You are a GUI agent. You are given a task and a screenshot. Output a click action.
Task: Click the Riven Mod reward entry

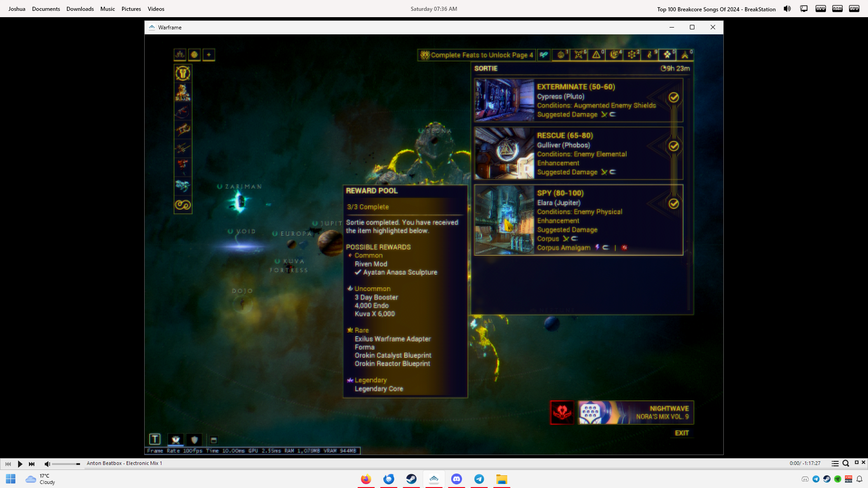pyautogui.click(x=371, y=264)
